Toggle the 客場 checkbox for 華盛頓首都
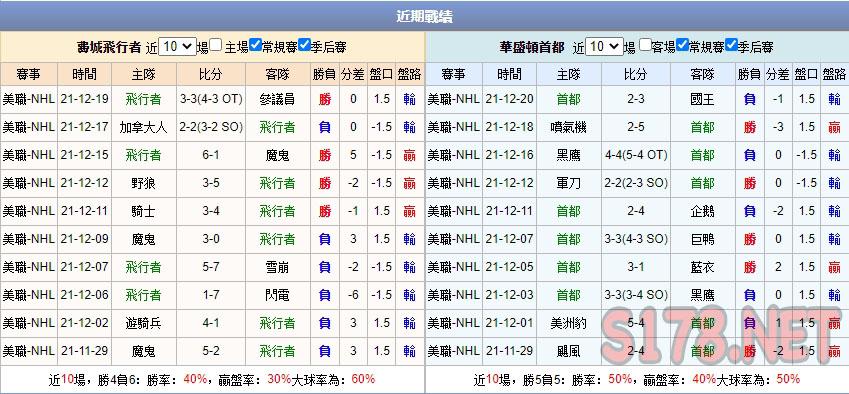Viewport: 849px width, 394px height. tap(644, 45)
